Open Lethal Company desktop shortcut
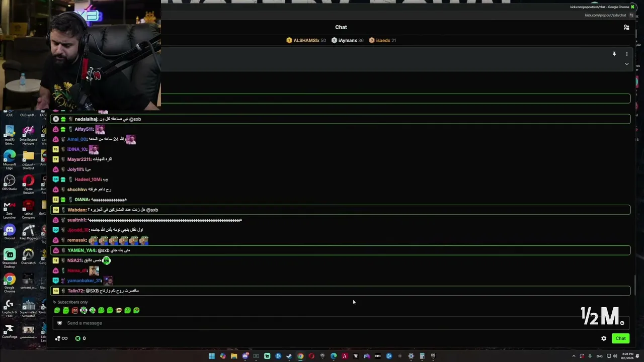The image size is (644, 362). 28,209
